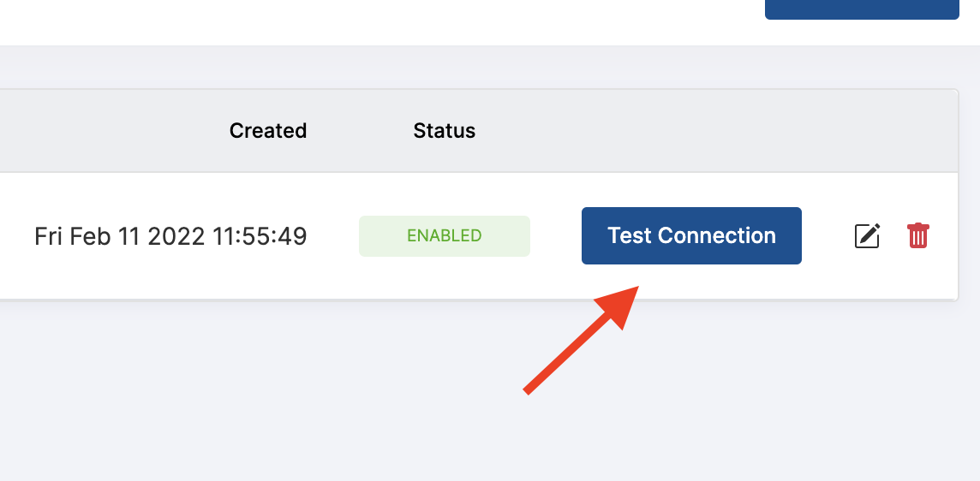980x481 pixels.
Task: Run a connection test with blue button
Action: (x=691, y=235)
